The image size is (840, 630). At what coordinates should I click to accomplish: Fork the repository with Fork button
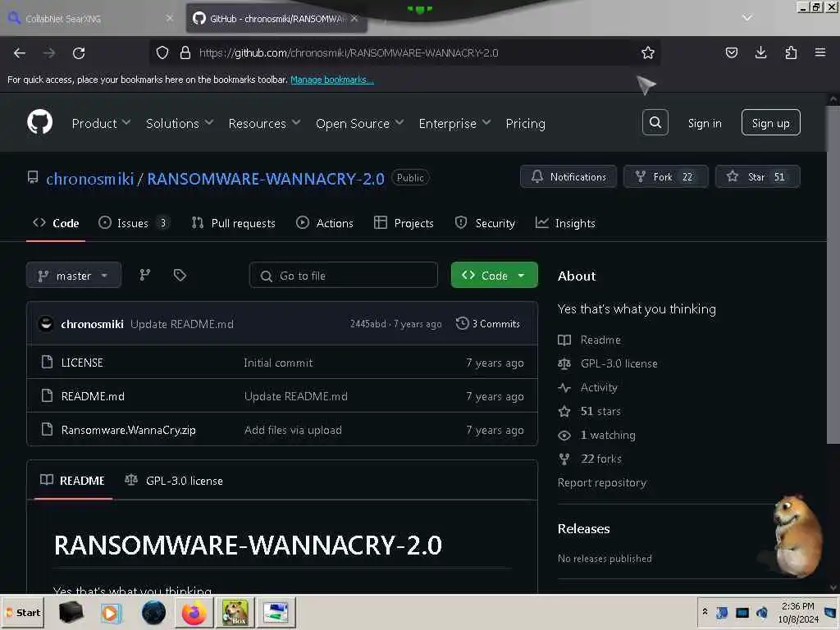tap(666, 176)
